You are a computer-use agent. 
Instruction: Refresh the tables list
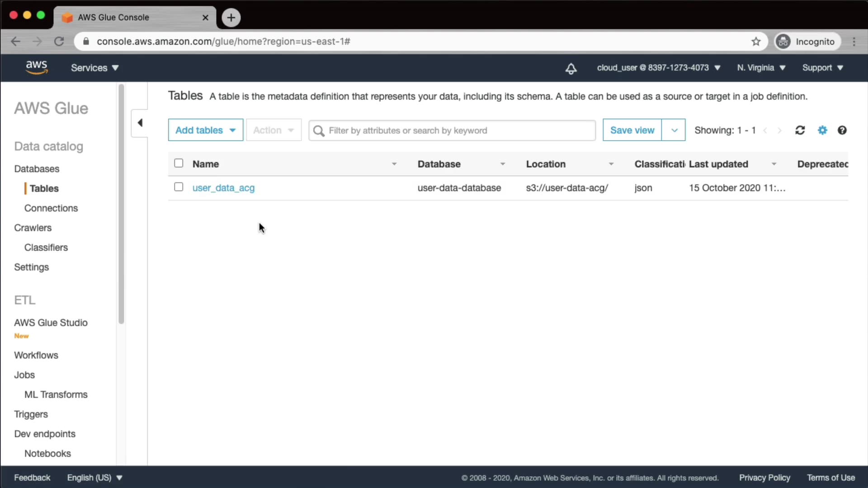click(x=800, y=130)
